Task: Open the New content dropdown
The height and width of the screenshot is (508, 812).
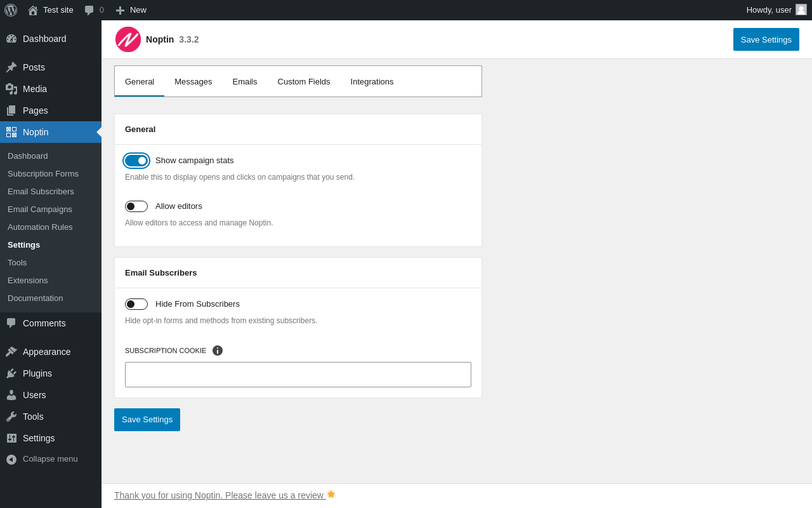Action: (x=131, y=10)
